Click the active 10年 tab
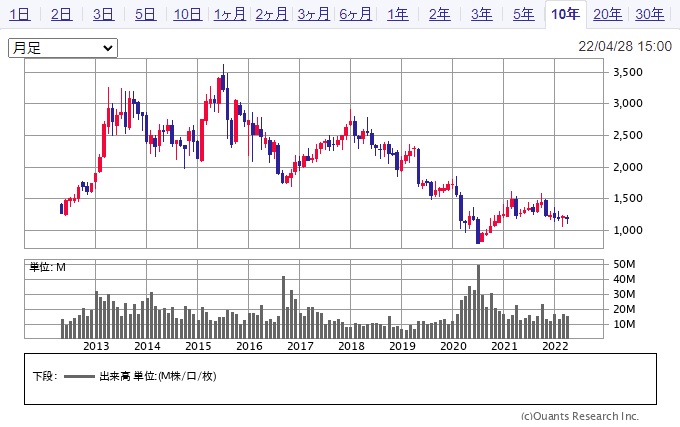 point(566,14)
